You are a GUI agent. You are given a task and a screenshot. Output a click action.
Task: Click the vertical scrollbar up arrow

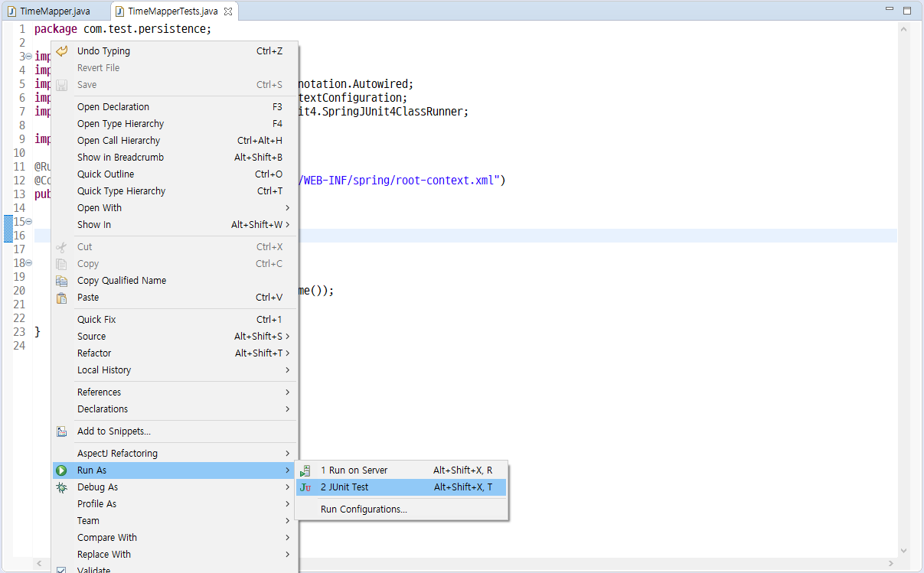pyautogui.click(x=904, y=28)
